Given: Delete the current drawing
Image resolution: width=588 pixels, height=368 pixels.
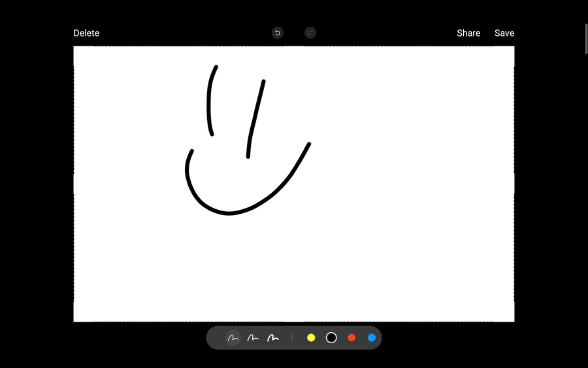Looking at the screenshot, I should coord(86,33).
